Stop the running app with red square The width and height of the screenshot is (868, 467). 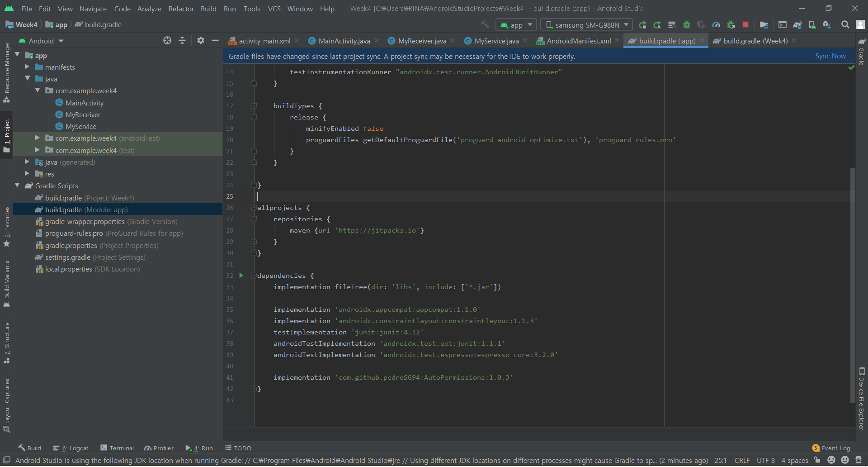point(745,24)
